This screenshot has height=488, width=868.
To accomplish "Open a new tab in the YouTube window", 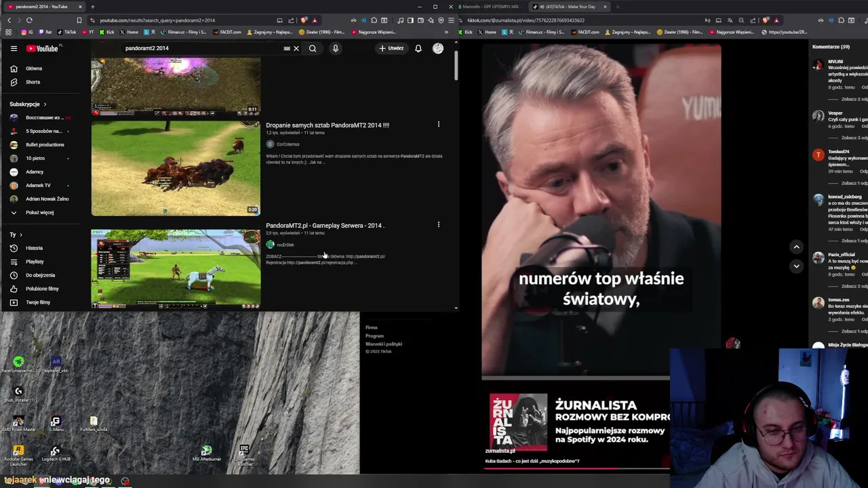I will tap(93, 7).
